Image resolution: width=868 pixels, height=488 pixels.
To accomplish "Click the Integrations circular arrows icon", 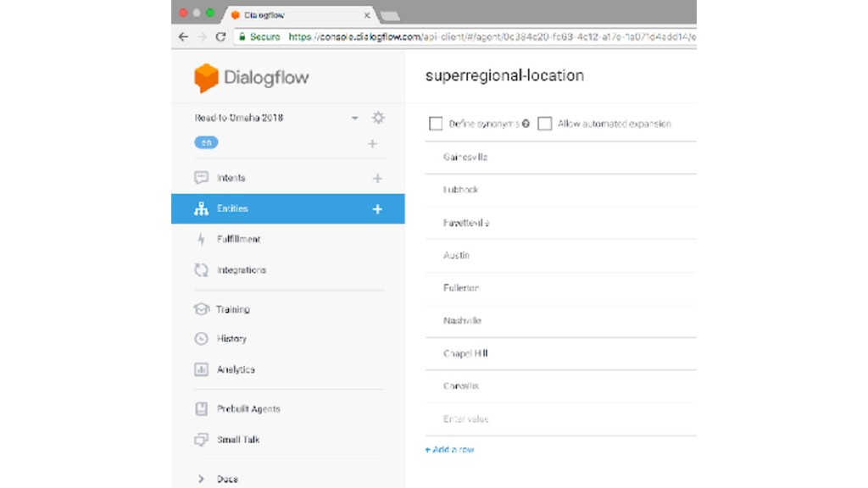I will coord(201,270).
